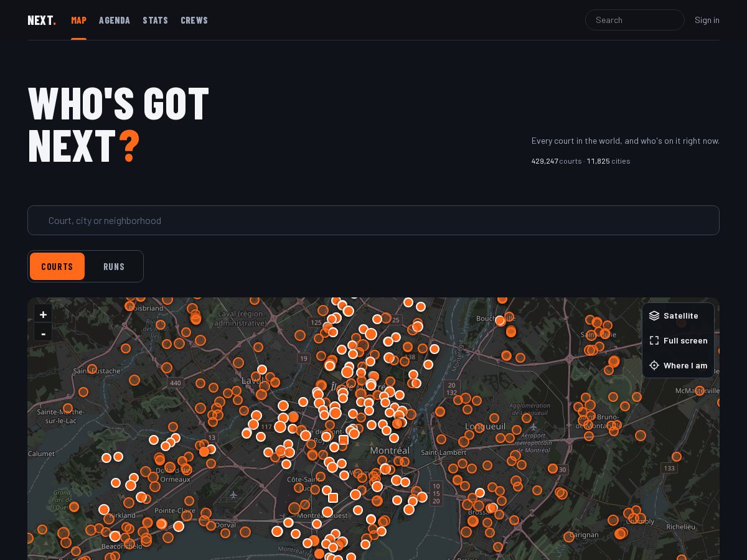Select the COURTS view toggle
The image size is (747, 560).
(x=57, y=266)
